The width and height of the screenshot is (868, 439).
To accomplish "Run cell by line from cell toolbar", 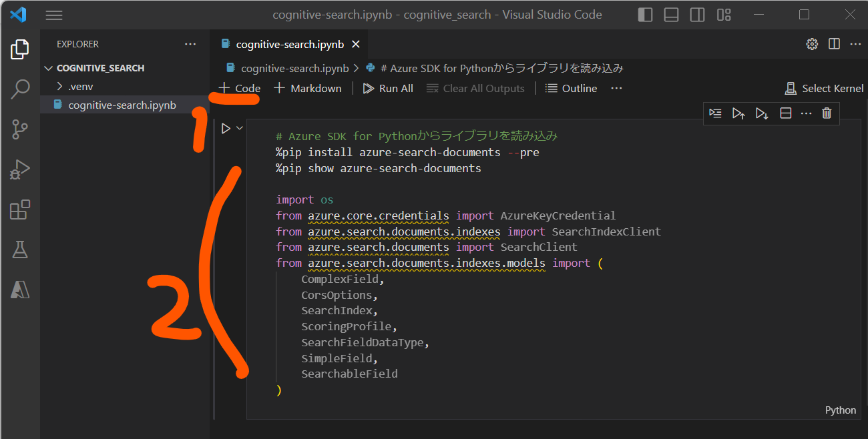I will pos(716,113).
